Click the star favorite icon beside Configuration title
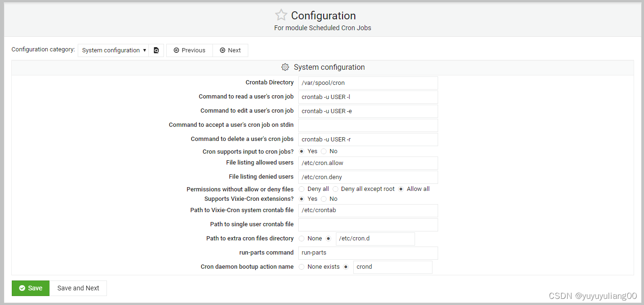This screenshot has width=644, height=305. pos(281,15)
